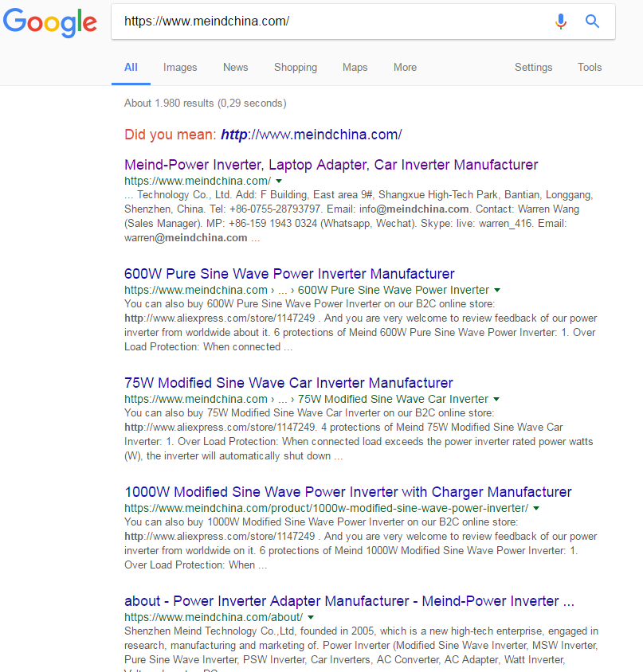643x672 pixels.
Task: Click the 'About 1.980 results' count text
Action: pos(205,104)
